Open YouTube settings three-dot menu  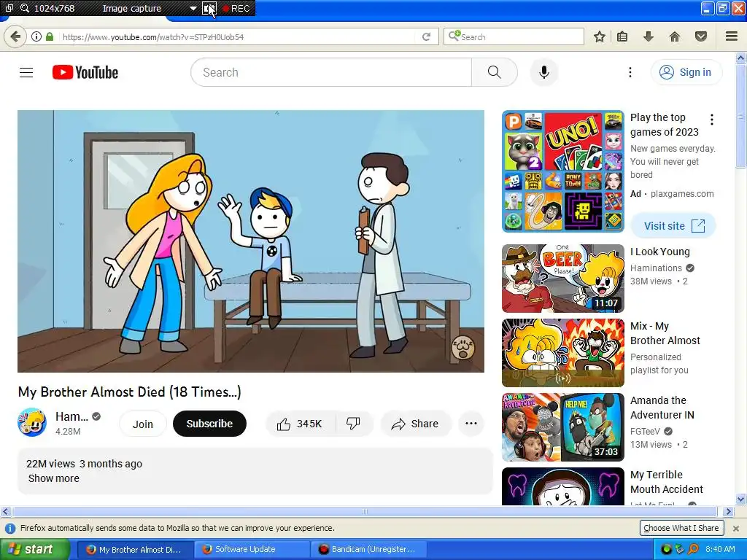coord(630,72)
